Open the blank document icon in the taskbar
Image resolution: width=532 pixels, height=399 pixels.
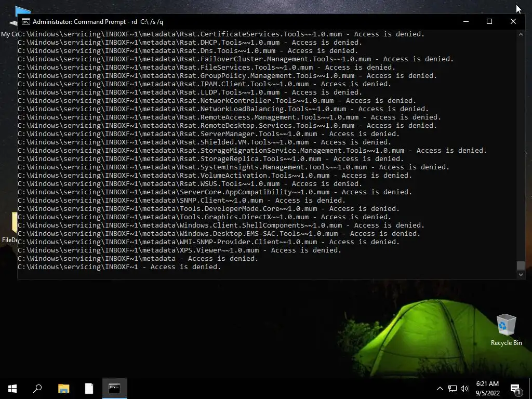pos(89,389)
